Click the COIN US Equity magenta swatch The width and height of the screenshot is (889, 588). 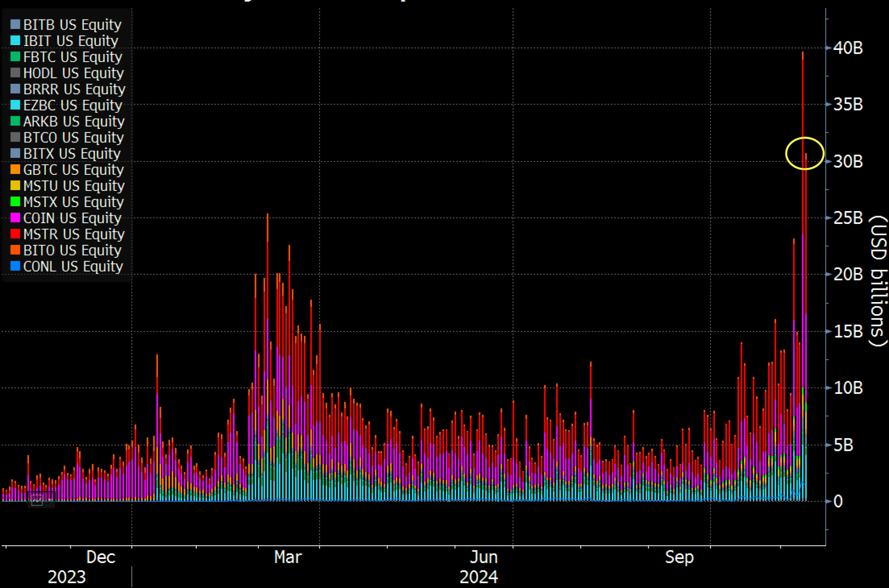point(15,217)
